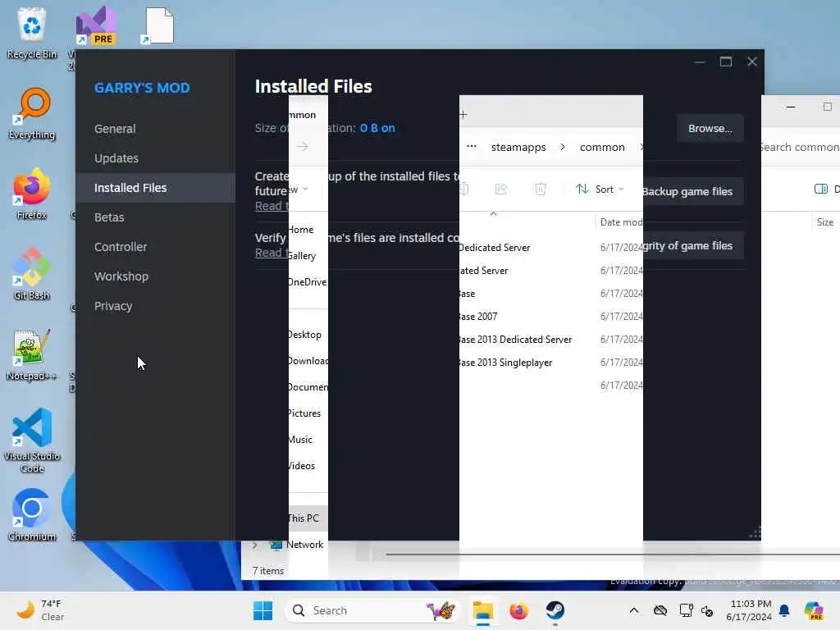Screen dimensions: 840x630
Task: Click verify integrity of game files button
Action: pyautogui.click(x=693, y=245)
